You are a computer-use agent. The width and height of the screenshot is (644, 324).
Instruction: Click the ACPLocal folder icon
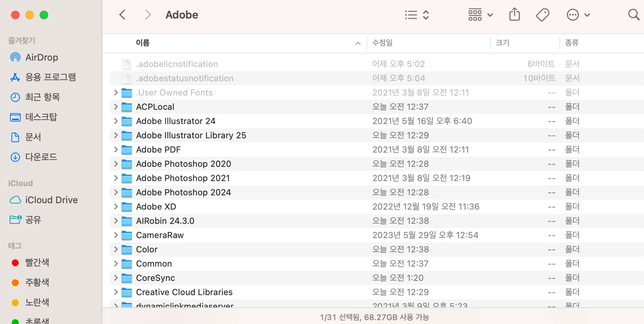pyautogui.click(x=127, y=107)
